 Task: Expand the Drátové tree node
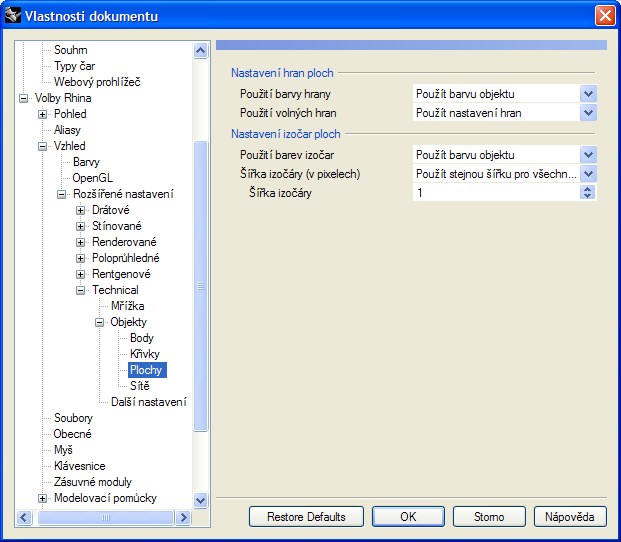(x=81, y=210)
